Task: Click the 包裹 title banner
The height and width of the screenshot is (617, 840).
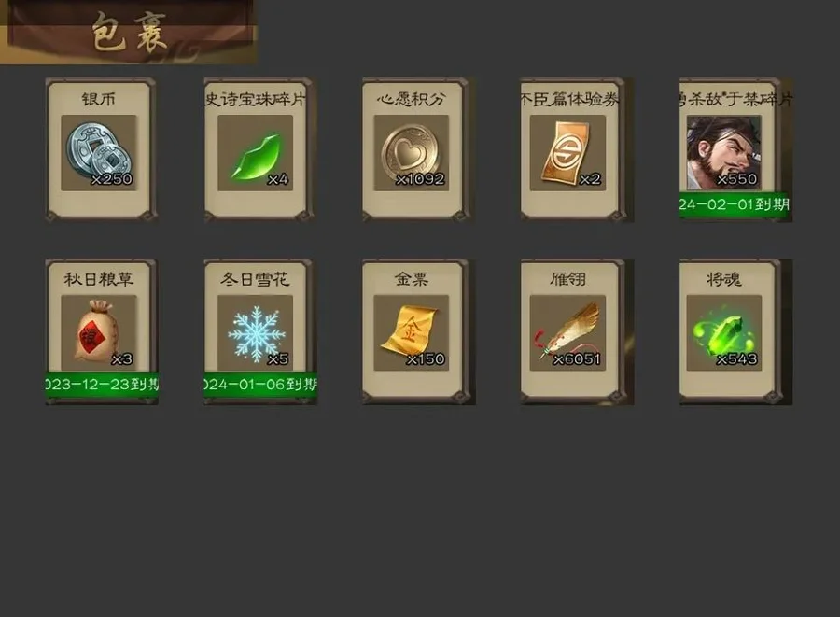Action: 129,32
